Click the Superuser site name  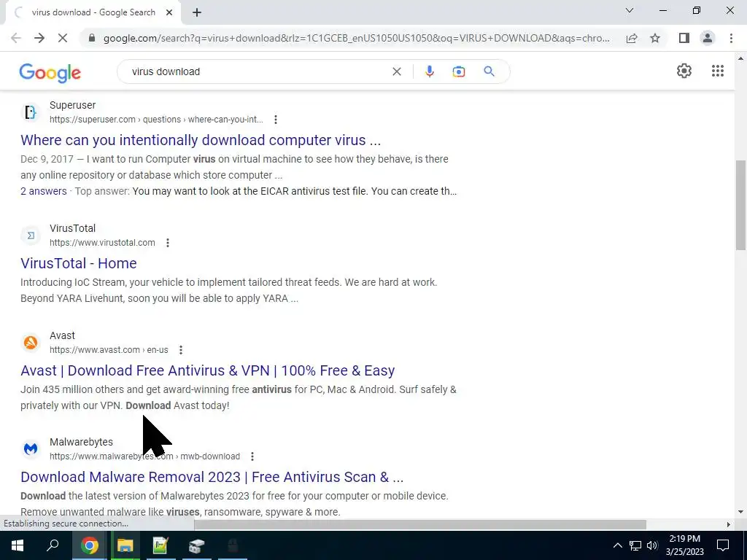pos(72,105)
